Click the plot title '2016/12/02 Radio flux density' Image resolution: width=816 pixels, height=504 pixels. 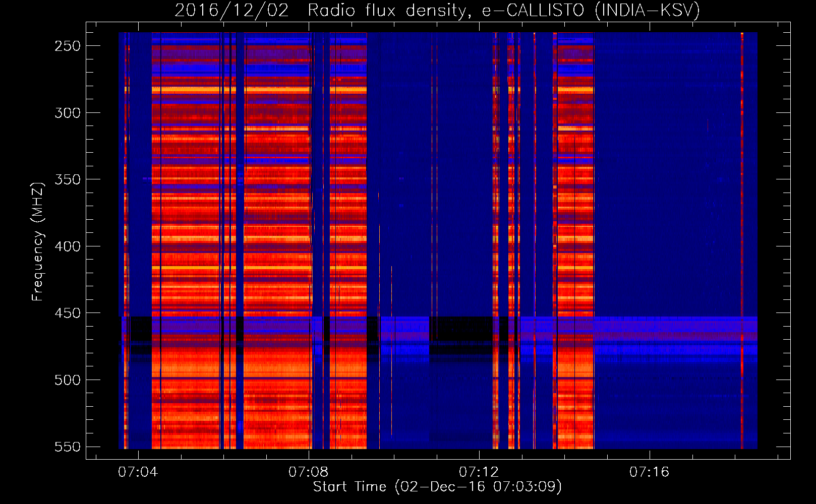point(437,11)
